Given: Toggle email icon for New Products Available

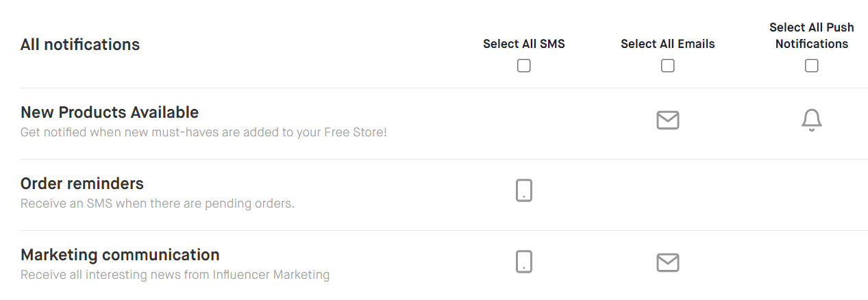Looking at the screenshot, I should click(667, 121).
